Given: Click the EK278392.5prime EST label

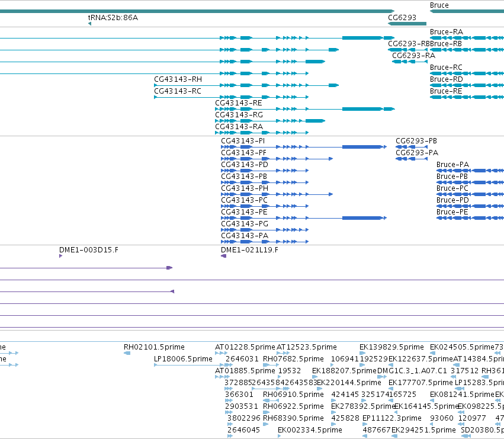Looking at the screenshot, I should [362, 407].
